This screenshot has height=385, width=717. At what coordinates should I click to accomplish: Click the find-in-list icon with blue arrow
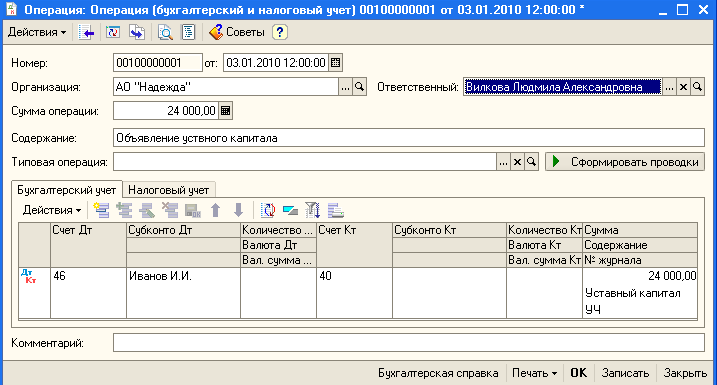pos(86,32)
